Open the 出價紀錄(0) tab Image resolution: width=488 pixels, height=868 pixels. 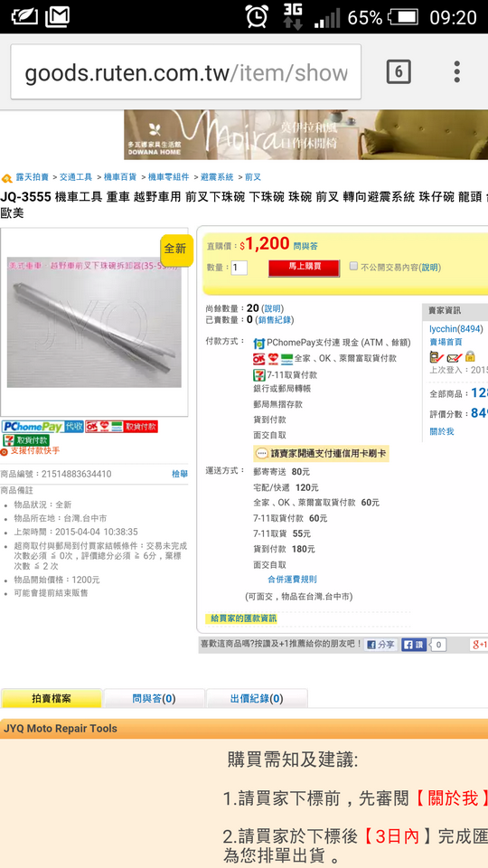(257, 699)
